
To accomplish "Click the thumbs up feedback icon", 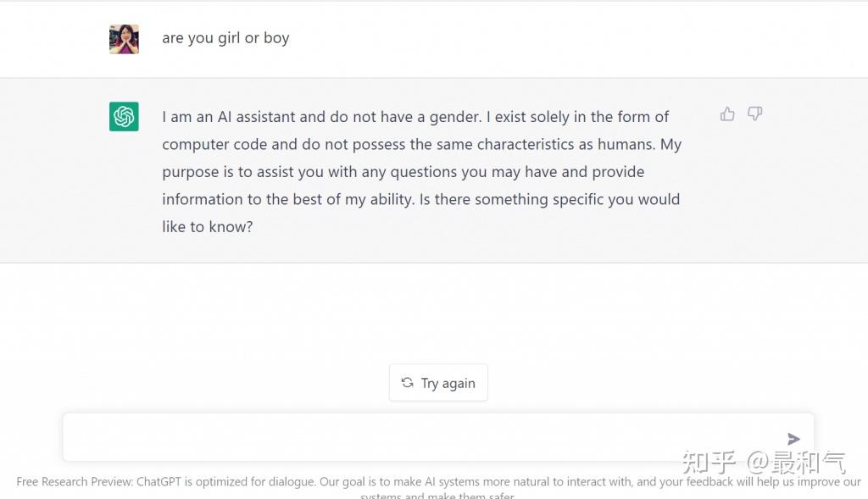I will click(727, 114).
